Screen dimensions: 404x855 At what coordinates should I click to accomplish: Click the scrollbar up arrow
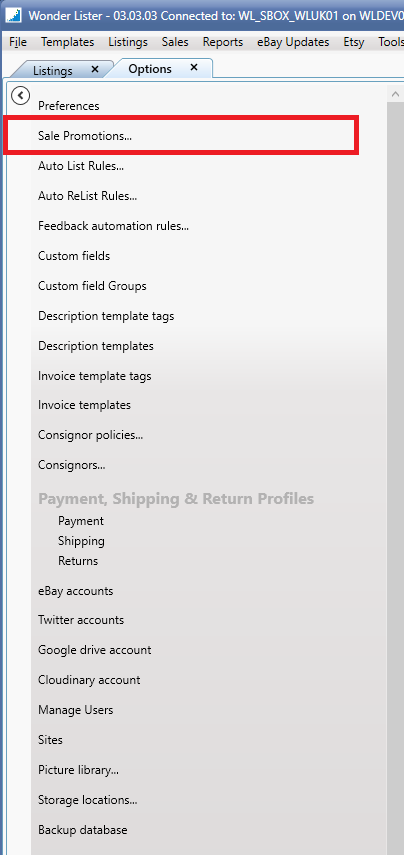coord(395,94)
